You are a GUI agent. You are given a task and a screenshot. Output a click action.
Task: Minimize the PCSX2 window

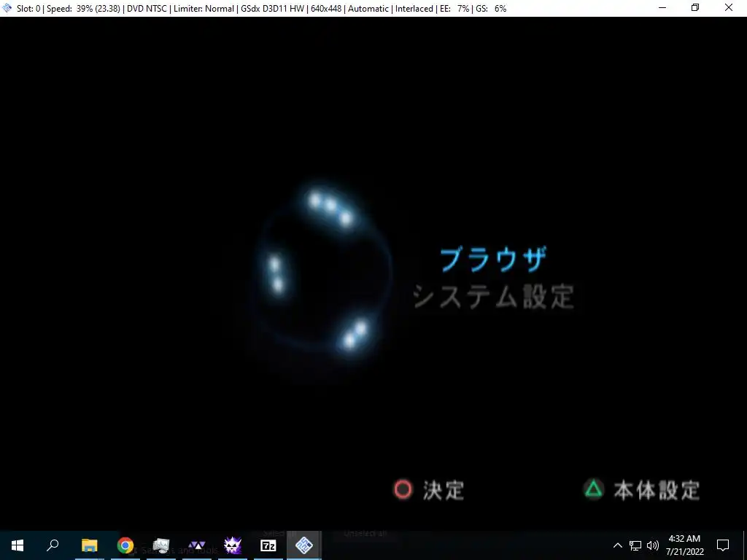[x=662, y=8]
